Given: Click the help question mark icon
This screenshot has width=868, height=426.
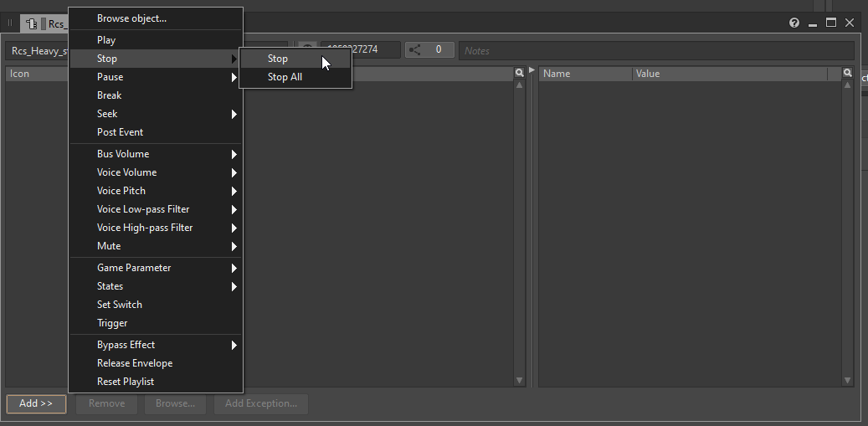Looking at the screenshot, I should tap(794, 23).
